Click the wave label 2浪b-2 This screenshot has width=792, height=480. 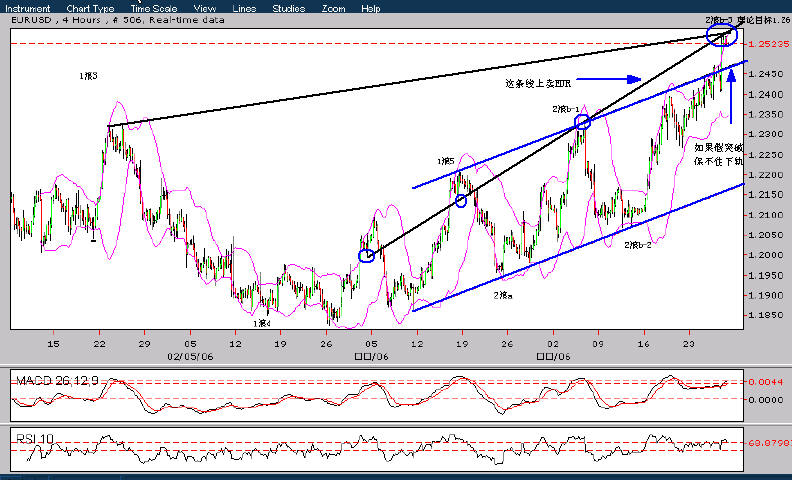tap(638, 246)
